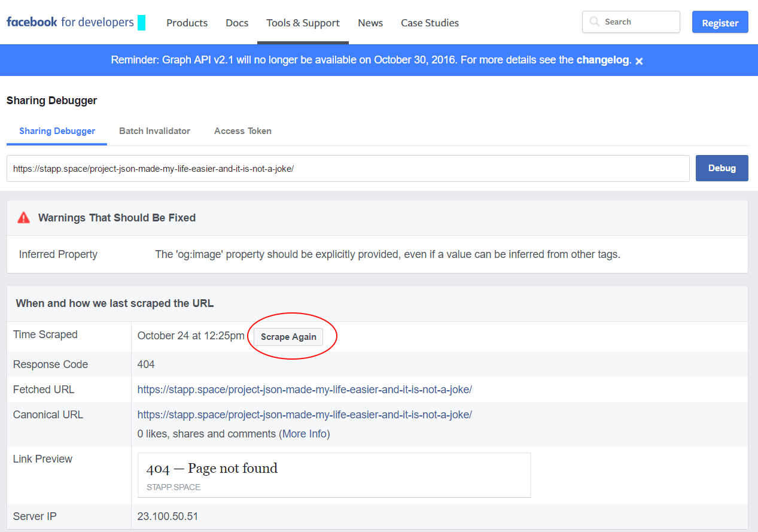Focus the URL input field
Image resolution: width=758 pixels, height=532 pixels.
point(348,169)
